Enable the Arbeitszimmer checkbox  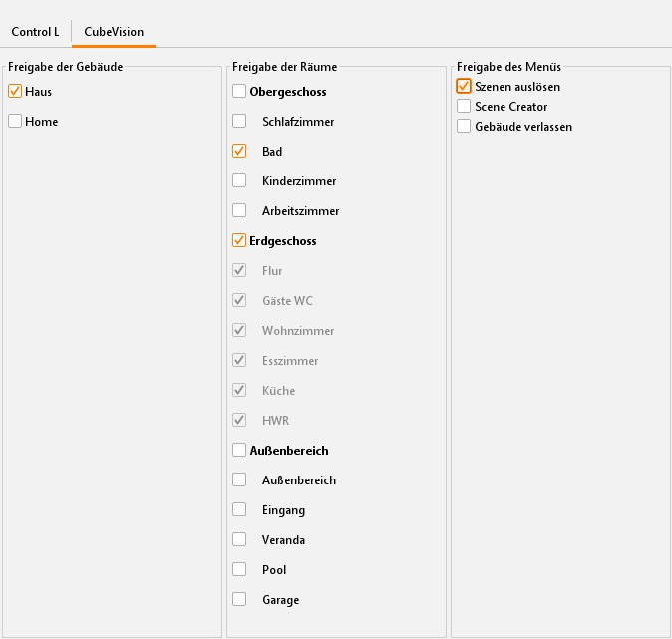pyautogui.click(x=239, y=211)
